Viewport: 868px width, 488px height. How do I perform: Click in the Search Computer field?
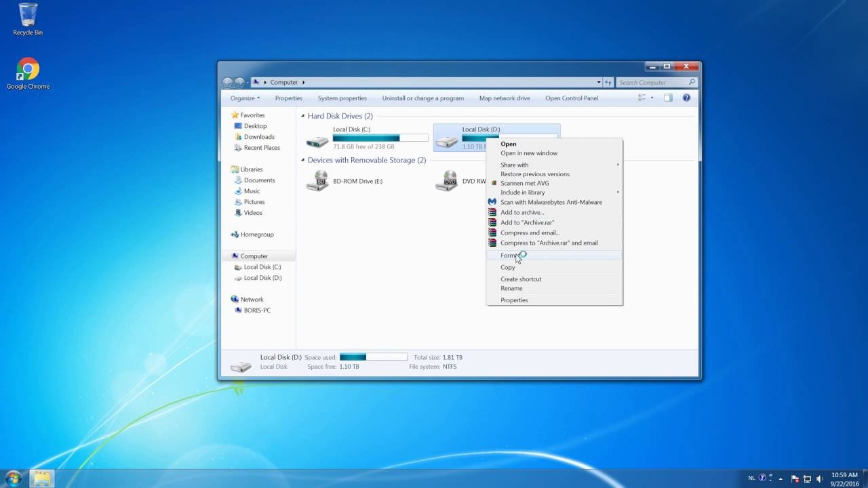651,82
